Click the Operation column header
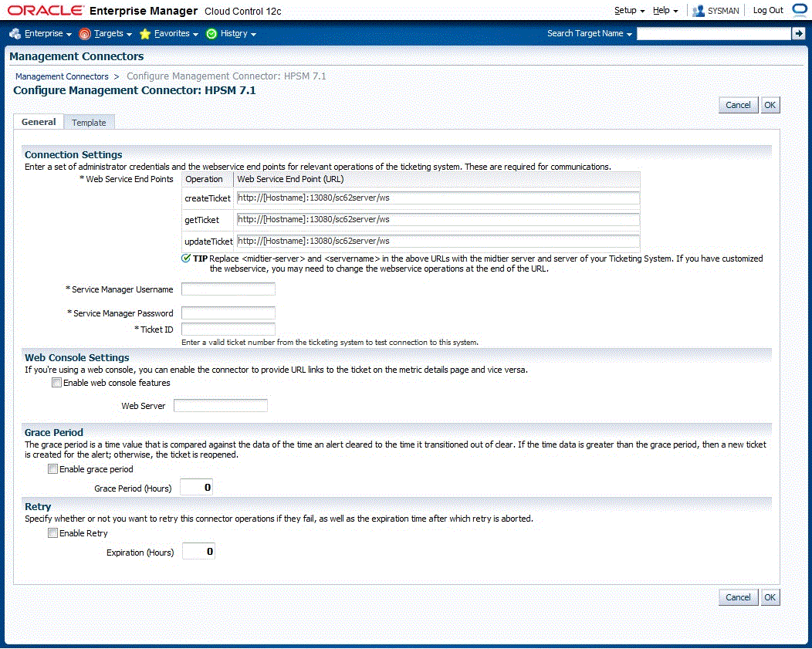812x649 pixels. pos(204,179)
